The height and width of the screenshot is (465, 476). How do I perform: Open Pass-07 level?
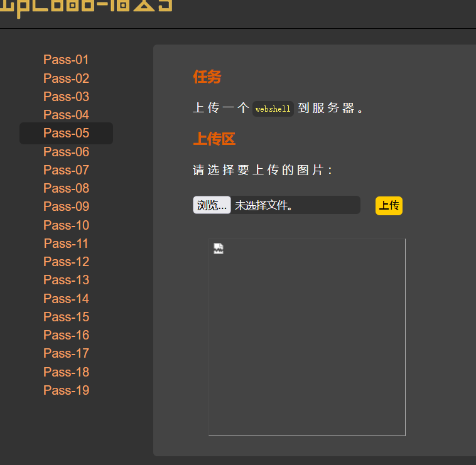tap(66, 170)
